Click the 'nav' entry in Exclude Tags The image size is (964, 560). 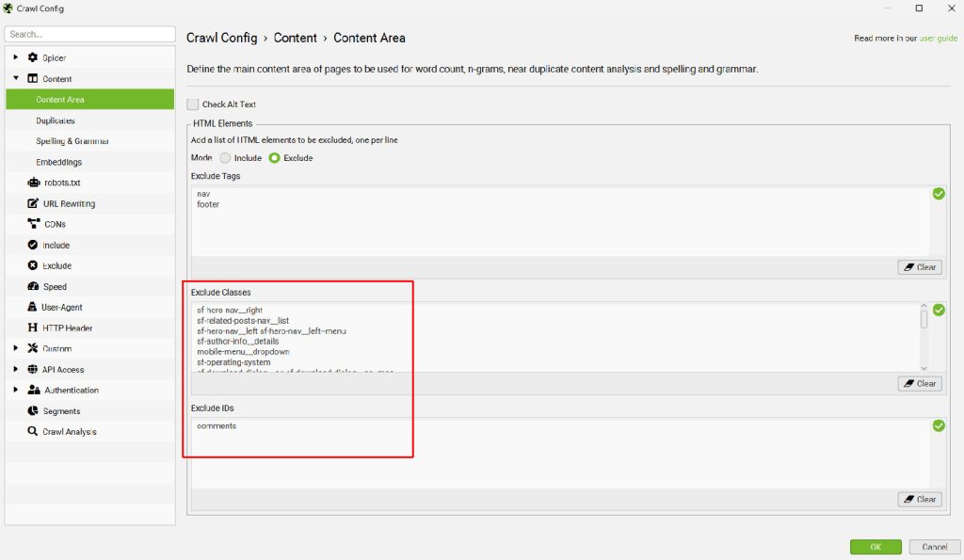click(203, 194)
